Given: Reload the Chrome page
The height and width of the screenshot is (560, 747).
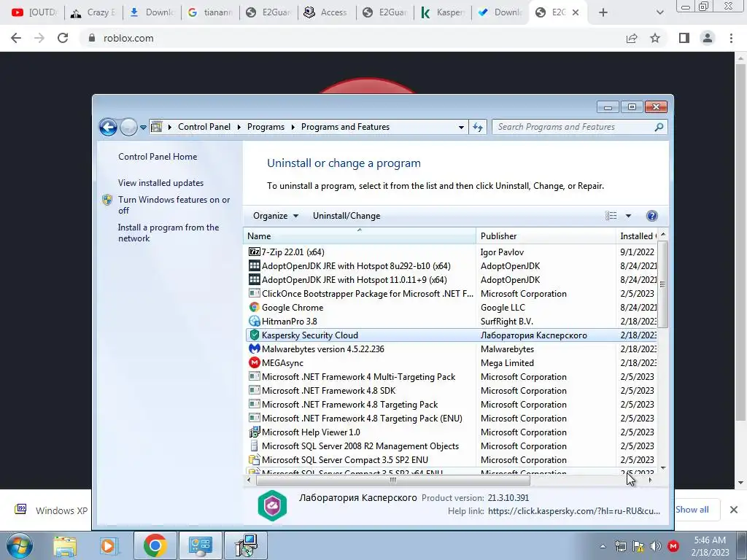Looking at the screenshot, I should pos(63,38).
